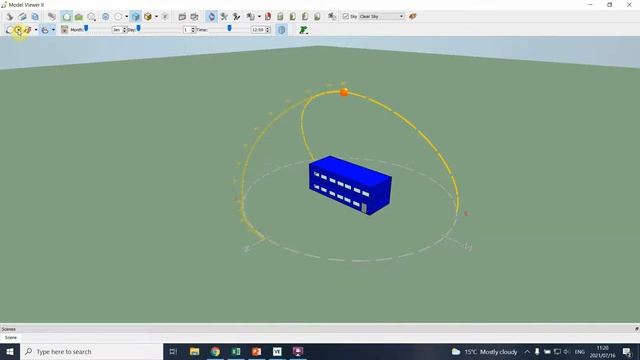The width and height of the screenshot is (640, 360).
Task: Click the calendar icon before Month
Action: 64,30
